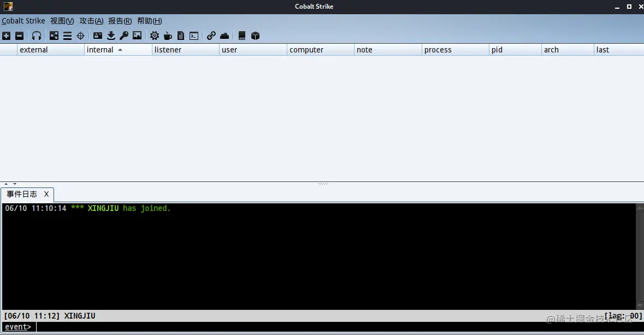Viewport: 644px width, 335px height.
Task: Click the terminal scripted web delivery icon
Action: 194,36
